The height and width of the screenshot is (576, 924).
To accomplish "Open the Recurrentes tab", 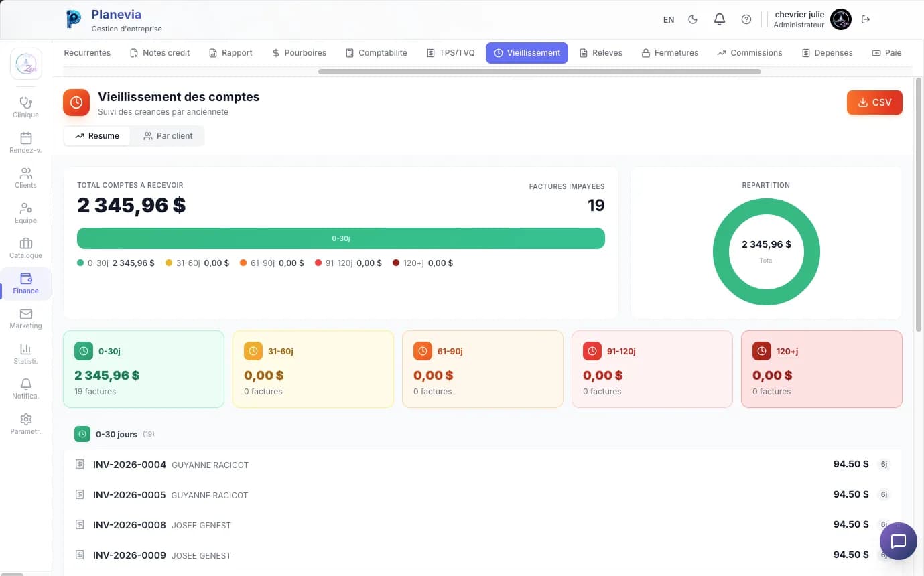I will coord(87,53).
